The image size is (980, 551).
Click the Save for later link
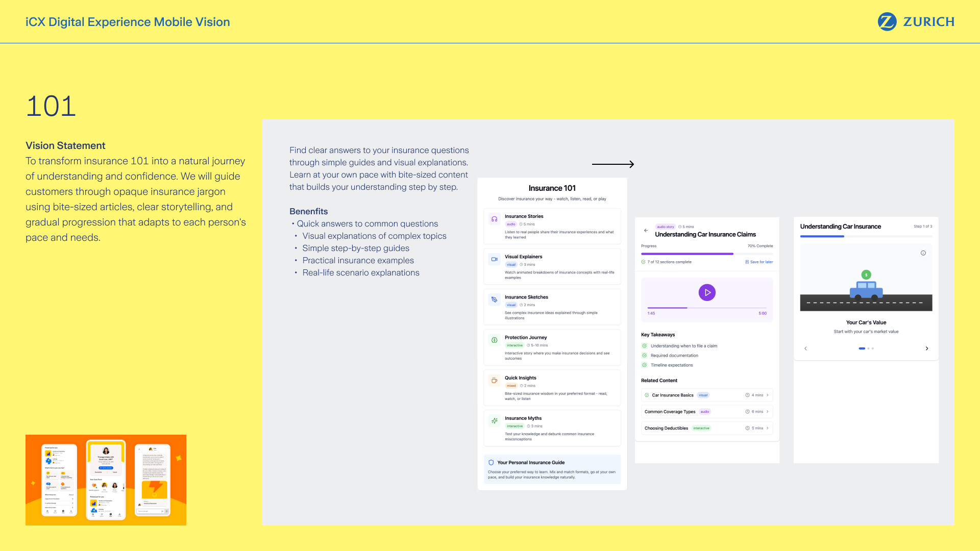pyautogui.click(x=759, y=262)
